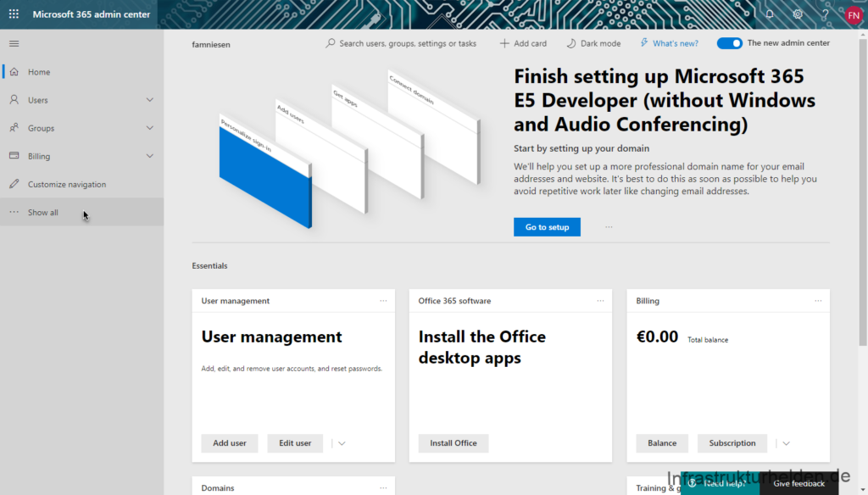The width and height of the screenshot is (868, 495).
Task: Expand the Users chevron in sidebar
Action: coord(149,100)
